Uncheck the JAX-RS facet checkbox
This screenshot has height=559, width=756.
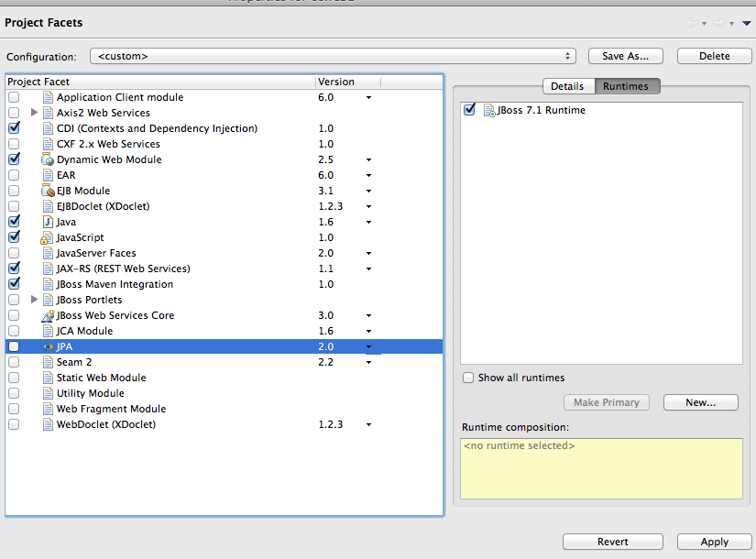point(14,269)
